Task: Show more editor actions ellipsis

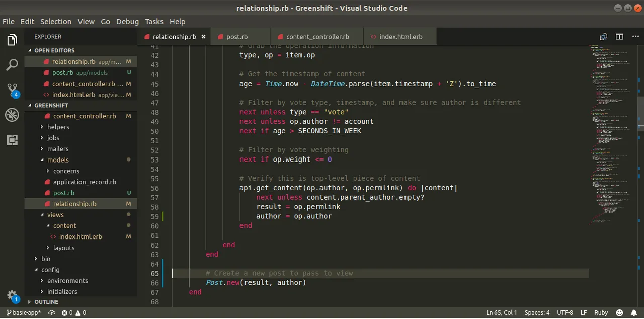Action: (x=634, y=37)
